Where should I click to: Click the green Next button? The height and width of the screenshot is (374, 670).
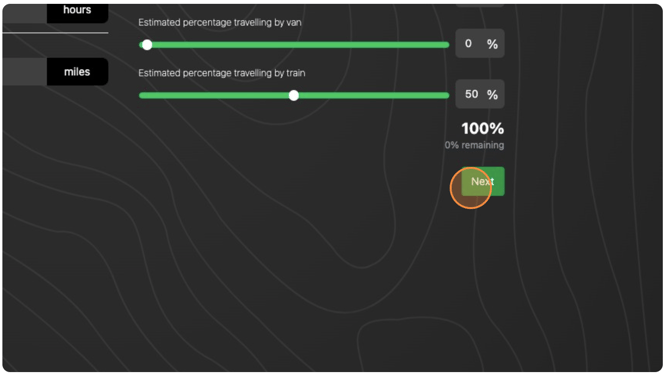(483, 181)
